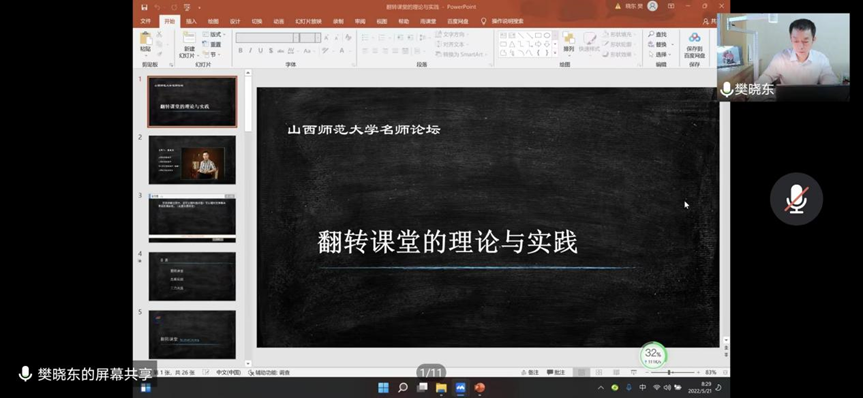Toggle Bold formatting button
The image size is (863, 398).
click(x=241, y=51)
